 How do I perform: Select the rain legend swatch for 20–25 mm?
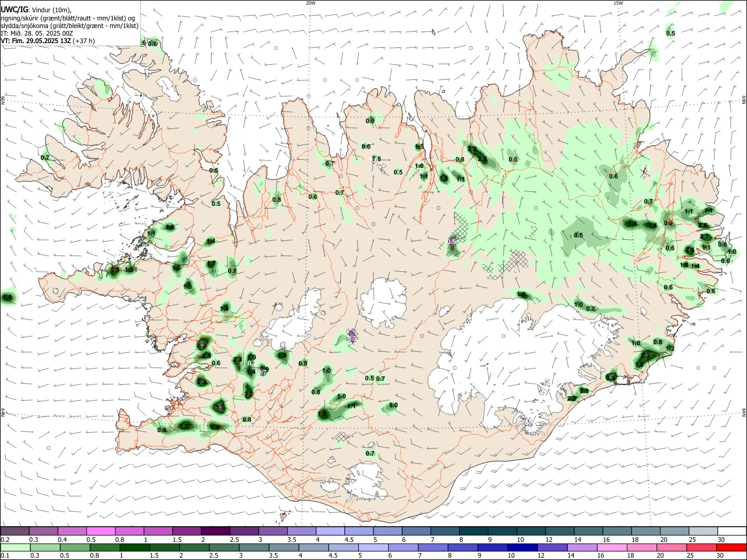(672, 547)
